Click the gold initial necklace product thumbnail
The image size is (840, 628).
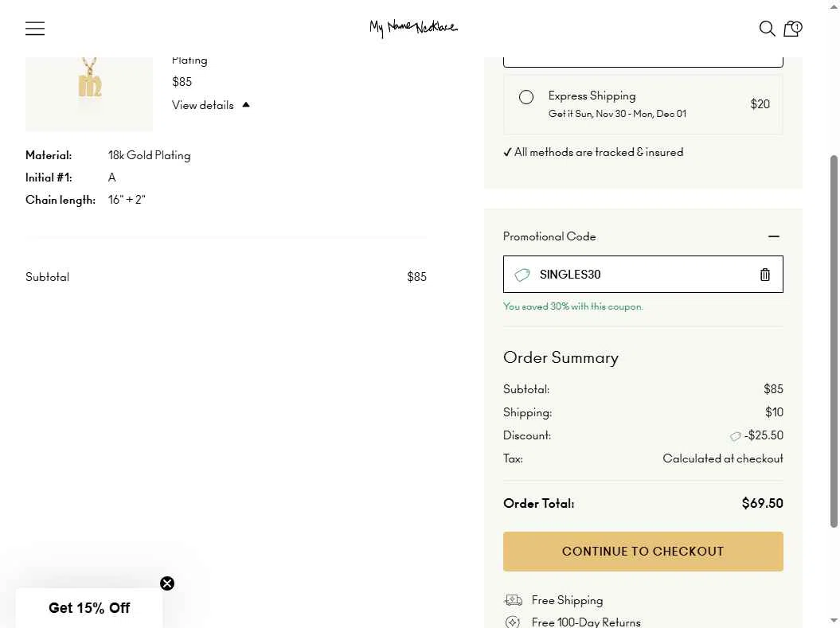89,94
